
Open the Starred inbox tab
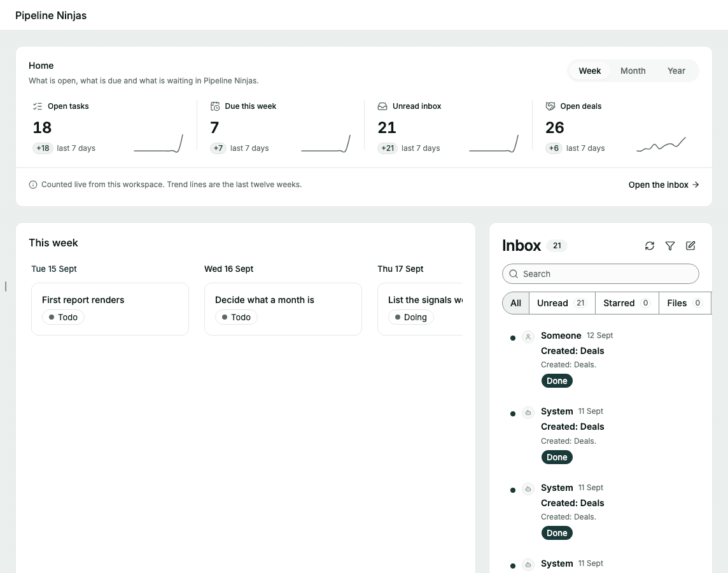tap(627, 303)
